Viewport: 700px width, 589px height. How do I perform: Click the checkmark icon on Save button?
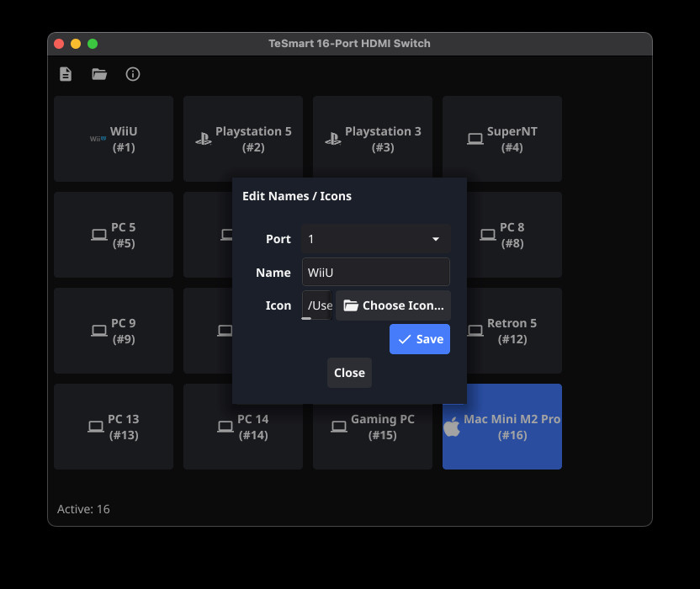(405, 339)
